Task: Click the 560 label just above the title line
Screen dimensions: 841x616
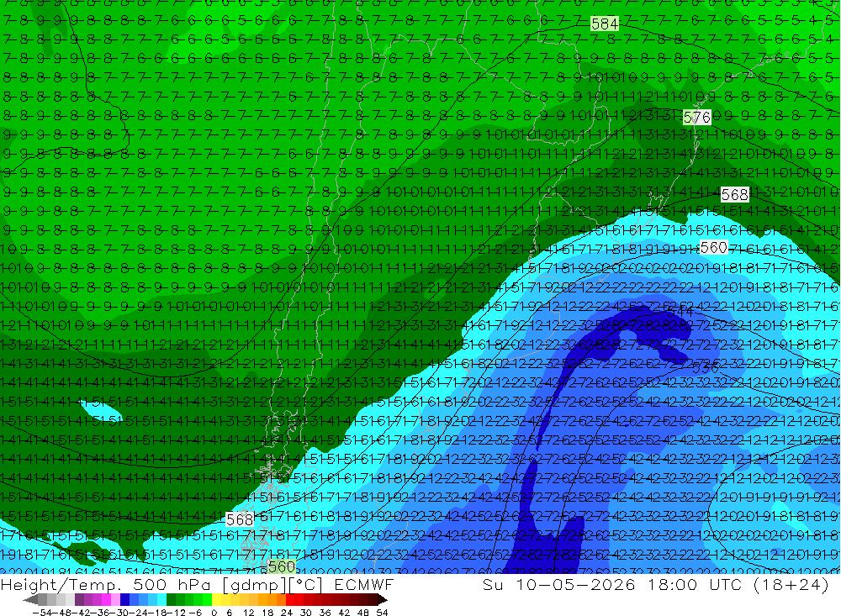Action: (281, 566)
